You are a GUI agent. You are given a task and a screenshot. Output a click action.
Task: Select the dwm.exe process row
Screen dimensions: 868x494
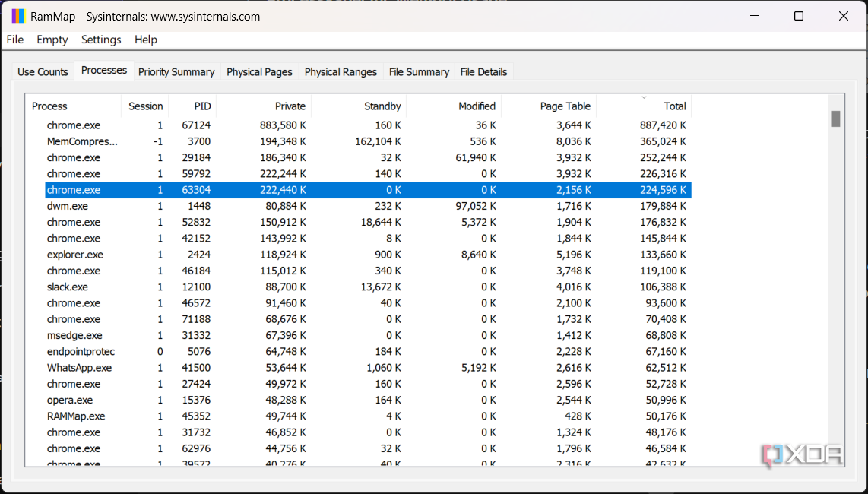point(67,206)
